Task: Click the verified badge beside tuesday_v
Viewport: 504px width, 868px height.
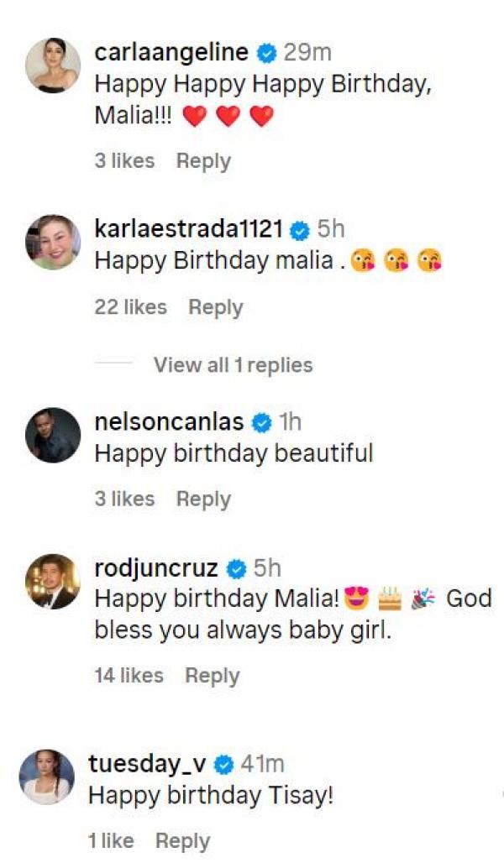Action: [x=224, y=765]
